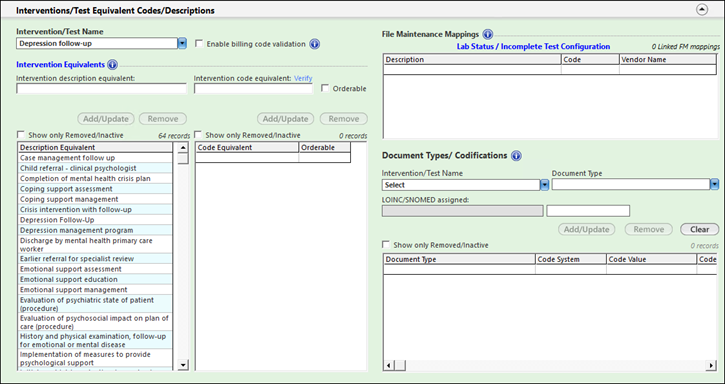Open Lab Status / Incomplete Test Configuration link
725x384 pixels.
click(x=533, y=46)
